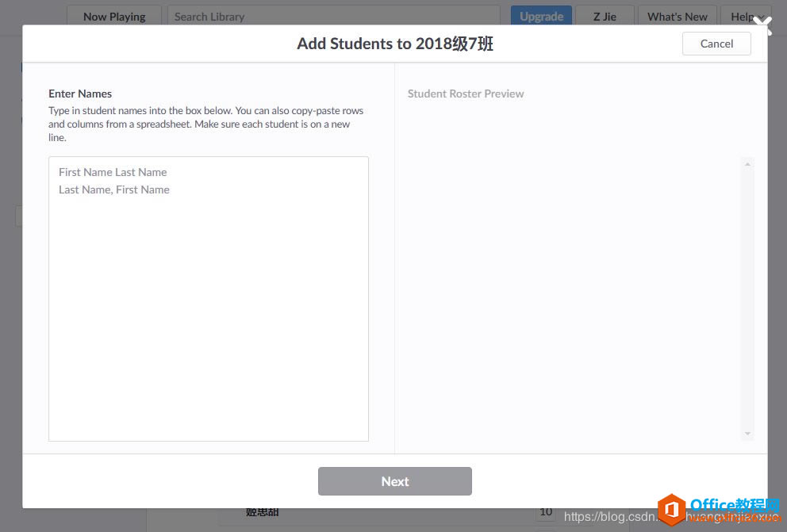The image size is (787, 532).
Task: Click the Search Library field
Action: (333, 16)
